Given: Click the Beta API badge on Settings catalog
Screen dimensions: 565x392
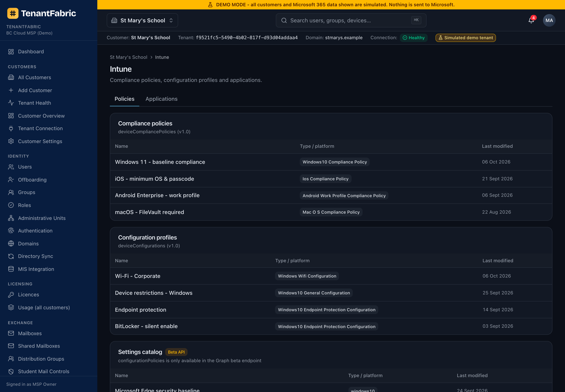Looking at the screenshot, I should 176,352.
